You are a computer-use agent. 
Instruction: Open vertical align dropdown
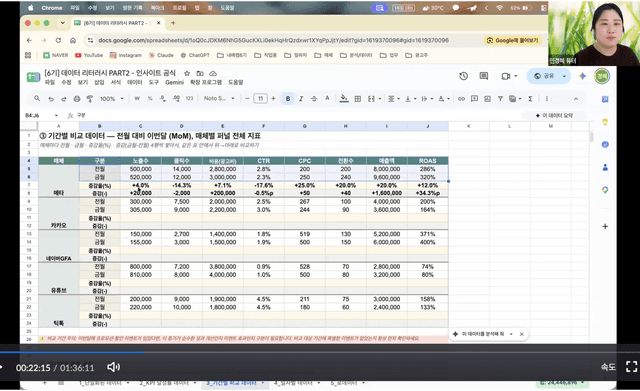(x=410, y=98)
